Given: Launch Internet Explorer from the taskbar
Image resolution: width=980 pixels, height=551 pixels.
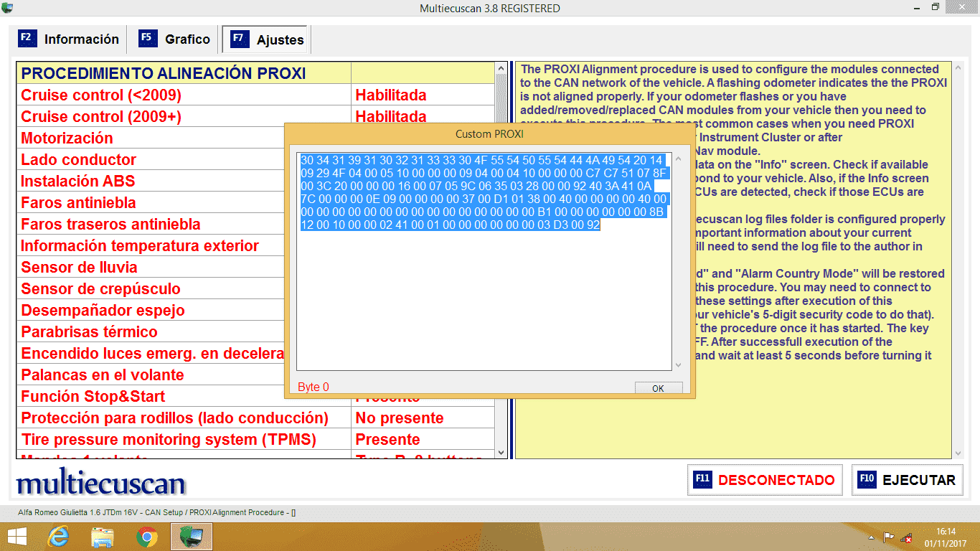Looking at the screenshot, I should 58,537.
